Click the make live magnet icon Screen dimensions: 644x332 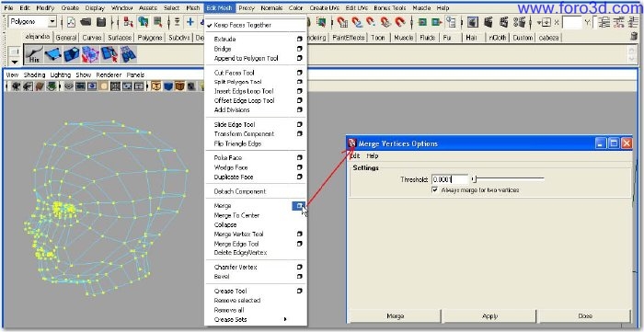coord(400,22)
